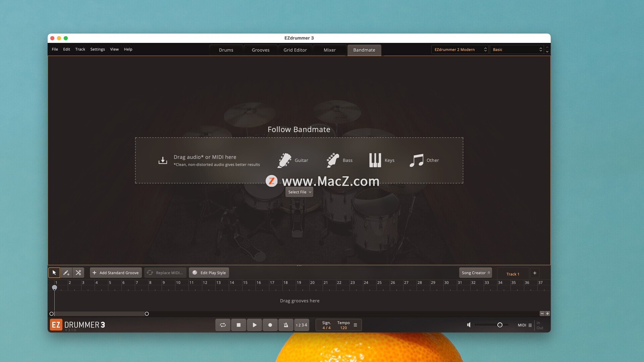Viewport: 644px width, 362px height.
Task: Open the EZdrummer 2 Modern library dropdown
Action: [460, 50]
